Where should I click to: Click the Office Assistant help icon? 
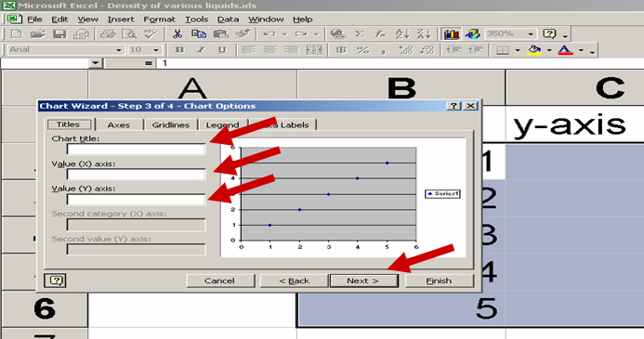549,34
